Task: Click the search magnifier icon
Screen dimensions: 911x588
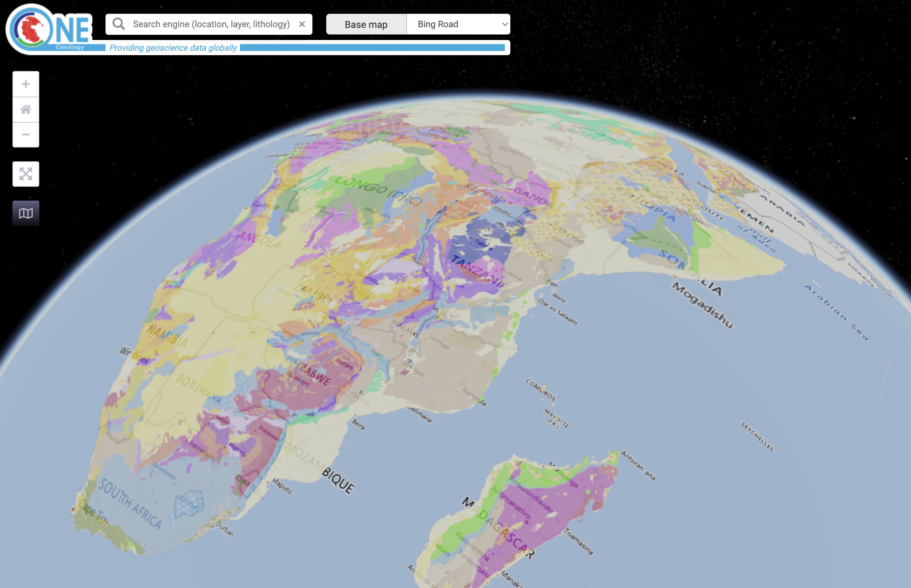Action: pos(119,24)
